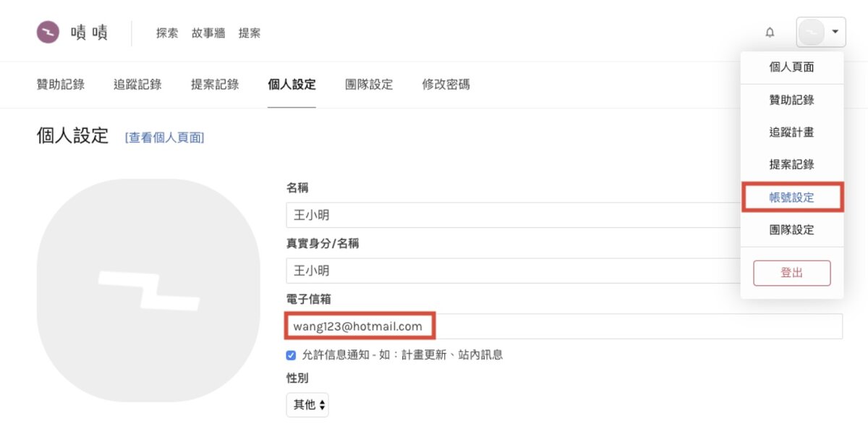Image resolution: width=868 pixels, height=437 pixels.
Task: Select 個人頁面 in the dropdown menu
Action: coord(792,67)
